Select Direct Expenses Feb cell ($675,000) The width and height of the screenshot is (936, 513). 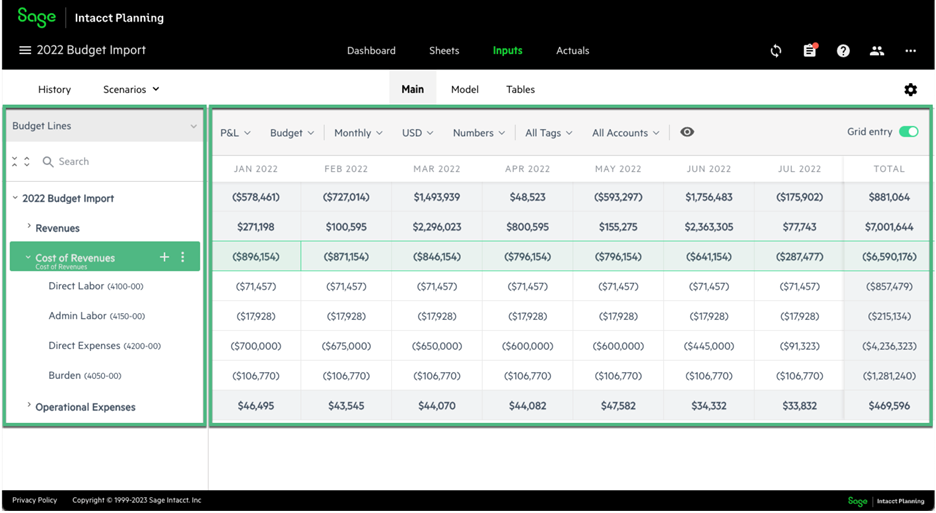pos(346,346)
